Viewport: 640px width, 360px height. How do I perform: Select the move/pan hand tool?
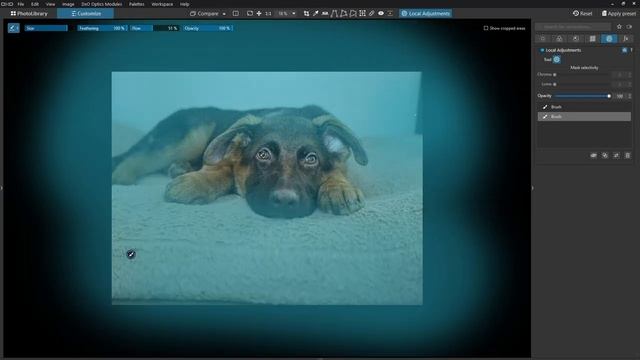pos(259,13)
